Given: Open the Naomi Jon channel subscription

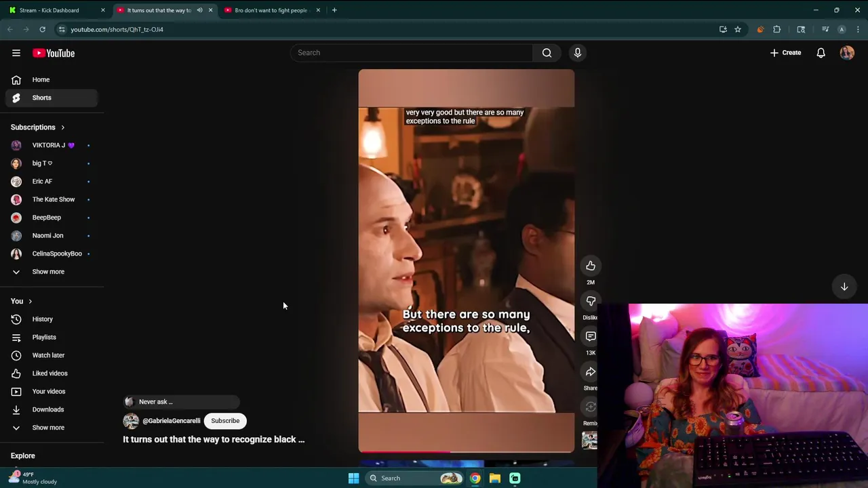Looking at the screenshot, I should (x=52, y=236).
